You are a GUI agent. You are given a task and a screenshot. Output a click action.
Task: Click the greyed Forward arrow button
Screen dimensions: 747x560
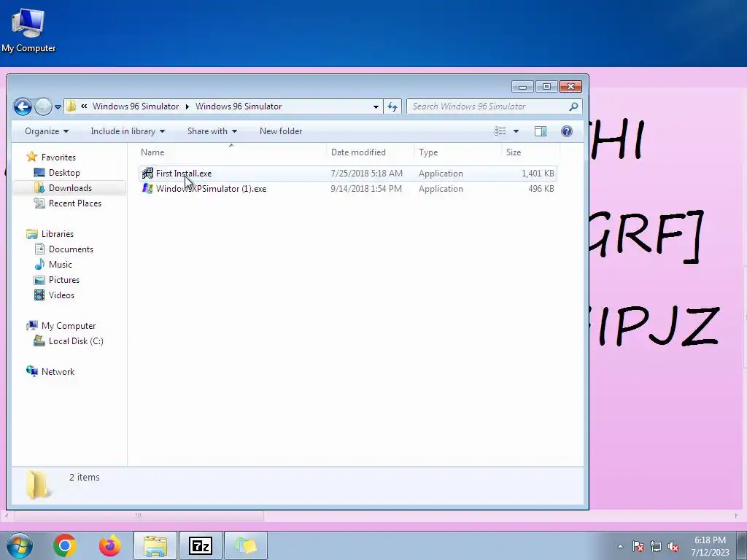point(43,106)
